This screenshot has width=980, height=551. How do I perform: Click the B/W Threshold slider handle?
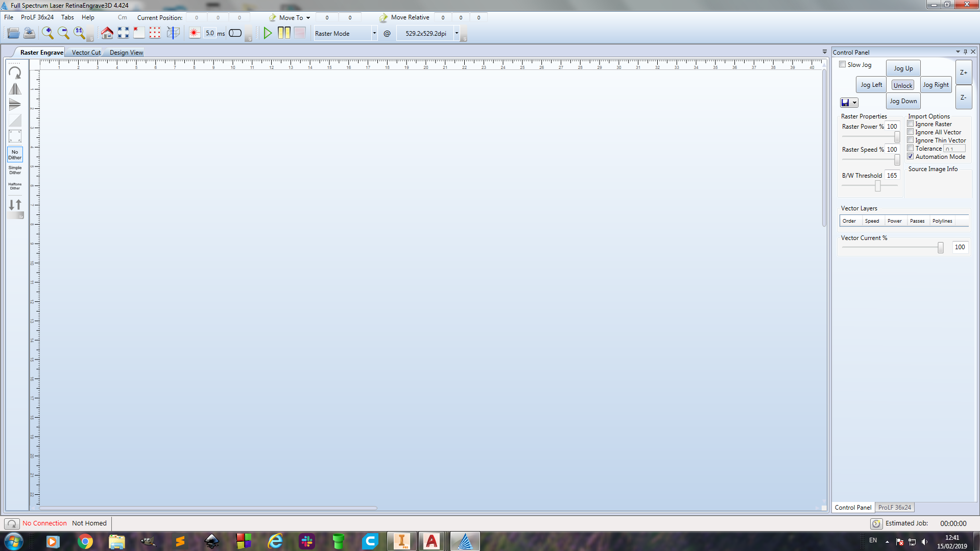click(878, 186)
